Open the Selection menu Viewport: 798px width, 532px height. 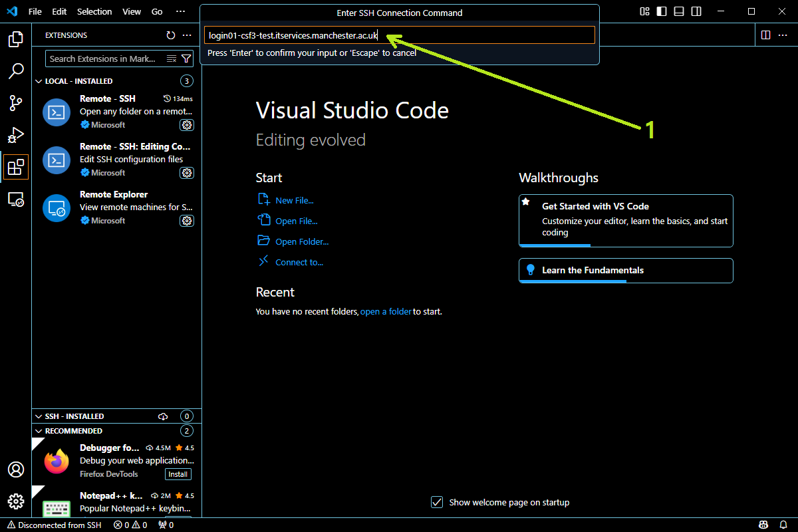click(x=94, y=12)
